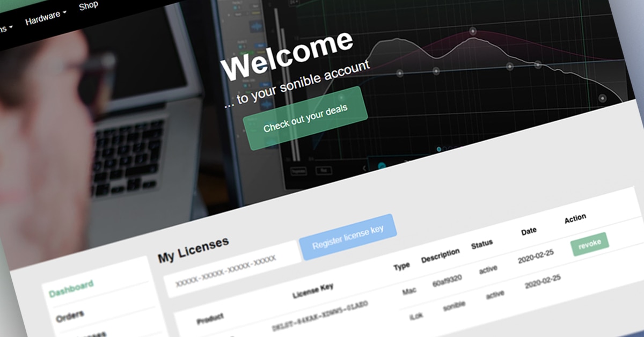Open the Shop navigation link
The height and width of the screenshot is (337, 644).
(89, 6)
